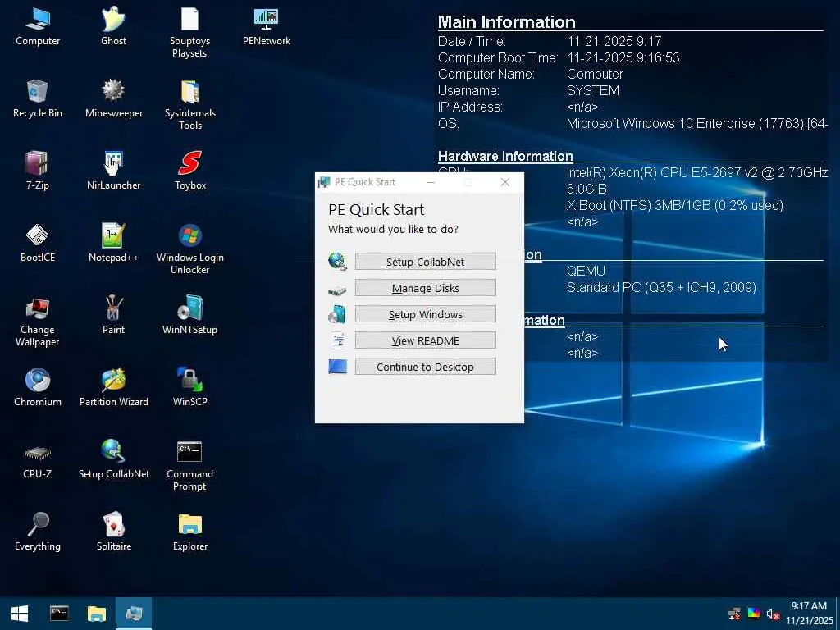Screen dimensions: 840x630
Task: Launch the Command Prompt desktop icon
Action: pyautogui.click(x=189, y=465)
